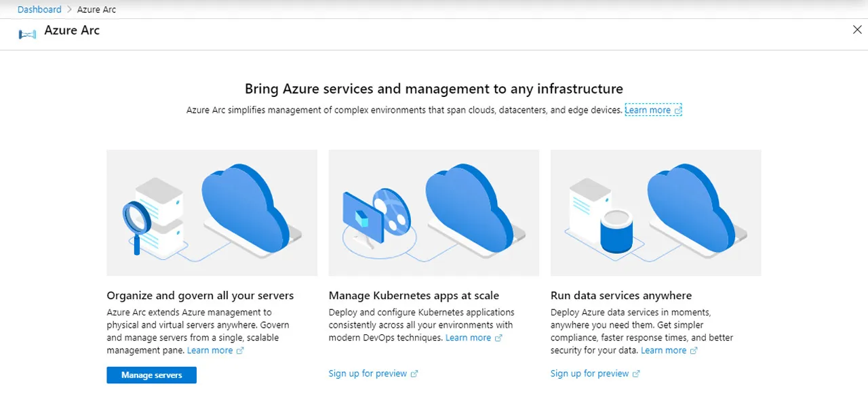
Task: Click the Kubernetes monitor illustration image
Action: (x=433, y=212)
